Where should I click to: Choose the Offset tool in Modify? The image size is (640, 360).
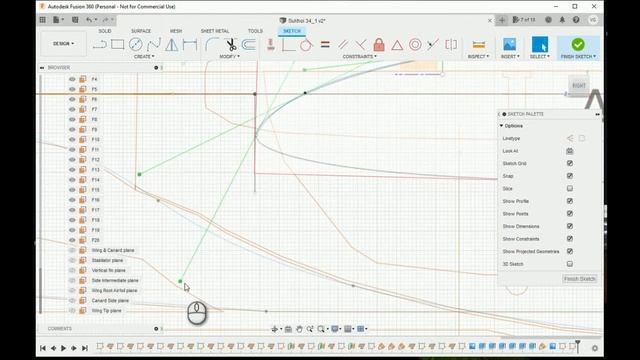(x=249, y=44)
